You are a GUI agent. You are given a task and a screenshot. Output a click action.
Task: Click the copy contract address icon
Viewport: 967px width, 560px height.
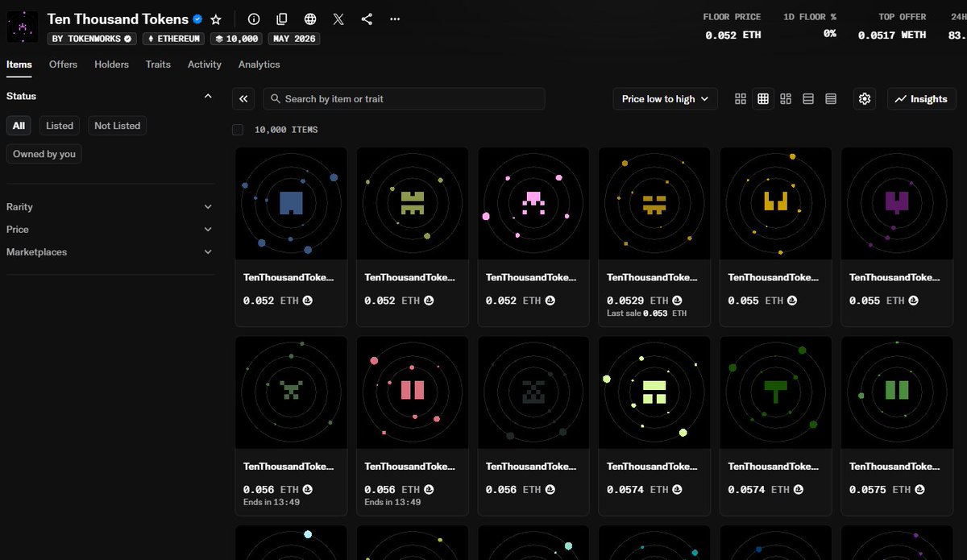(x=282, y=19)
